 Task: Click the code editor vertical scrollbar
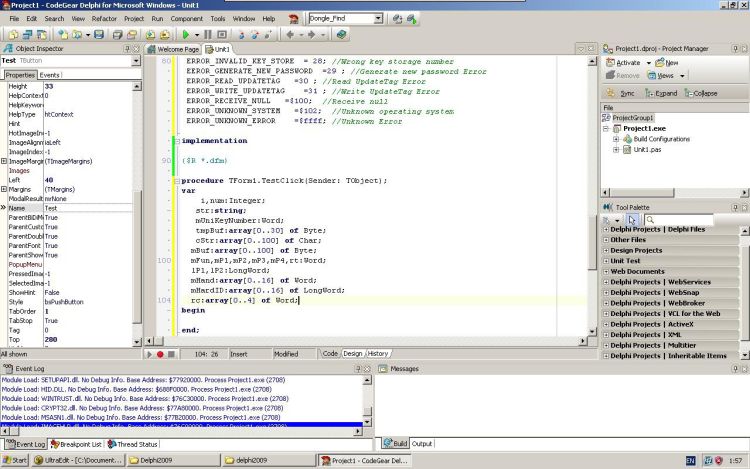[592, 196]
